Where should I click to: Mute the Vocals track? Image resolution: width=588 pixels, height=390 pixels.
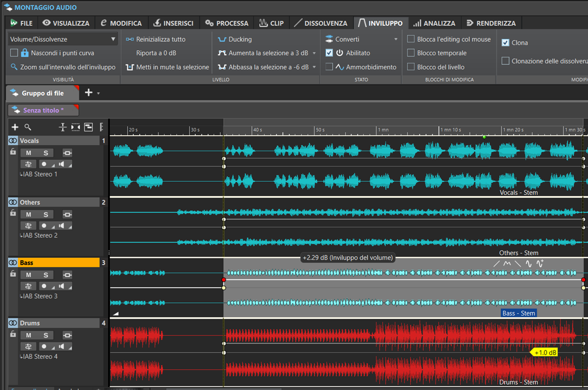coord(29,153)
